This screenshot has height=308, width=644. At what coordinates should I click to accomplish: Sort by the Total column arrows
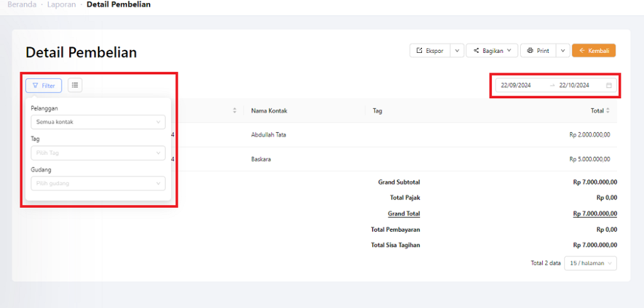pos(608,111)
